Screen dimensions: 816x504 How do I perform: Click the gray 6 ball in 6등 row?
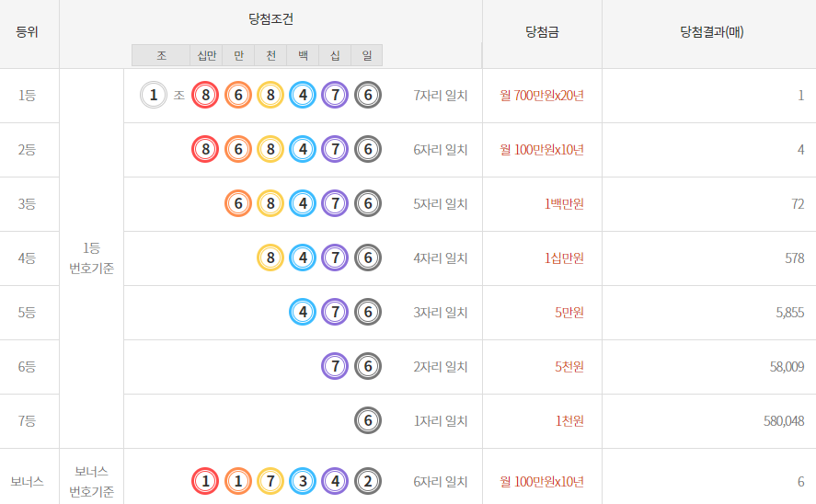368,366
